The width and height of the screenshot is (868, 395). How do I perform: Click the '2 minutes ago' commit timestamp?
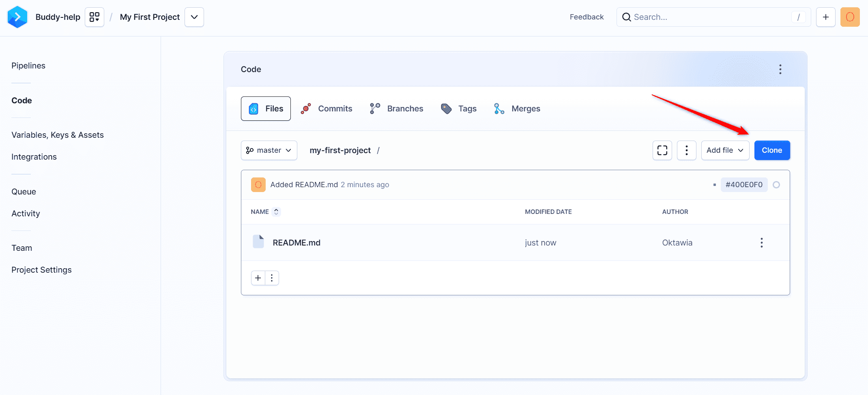click(365, 185)
